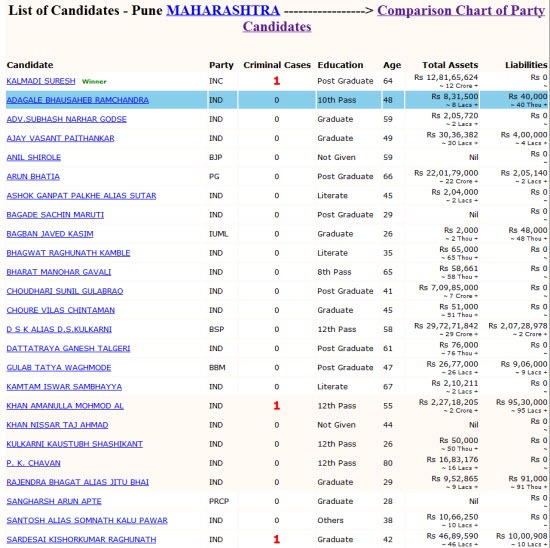Click AJAY VASANT PAITHANKAR candidate link
The image size is (550, 548).
click(x=60, y=138)
